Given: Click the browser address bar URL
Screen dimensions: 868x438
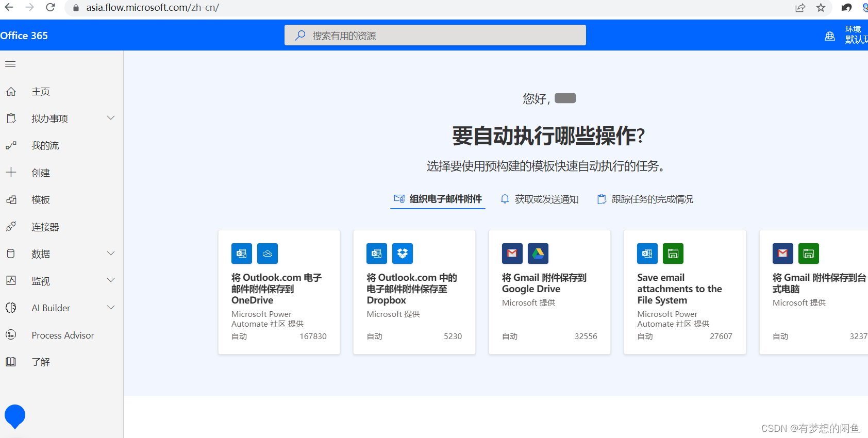Looking at the screenshot, I should coord(153,8).
